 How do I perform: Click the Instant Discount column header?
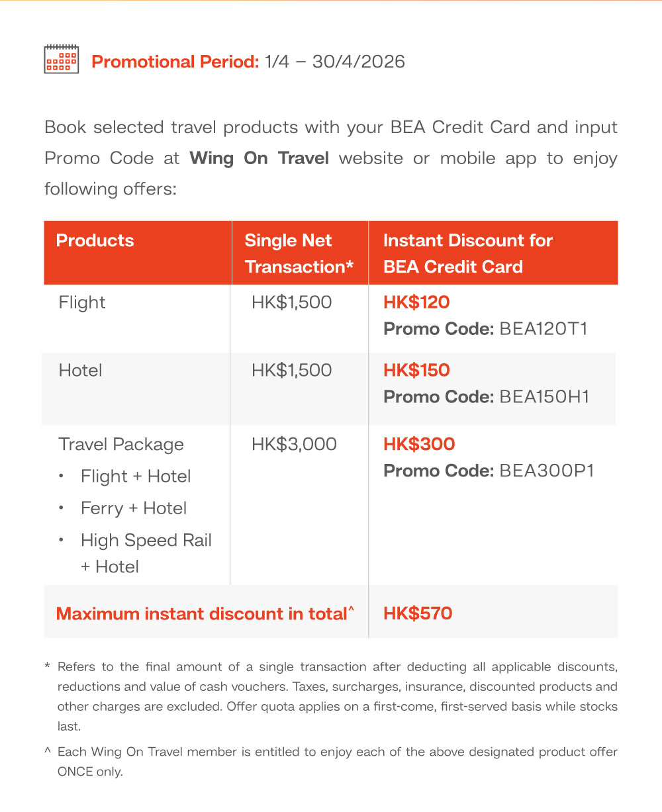coord(467,253)
